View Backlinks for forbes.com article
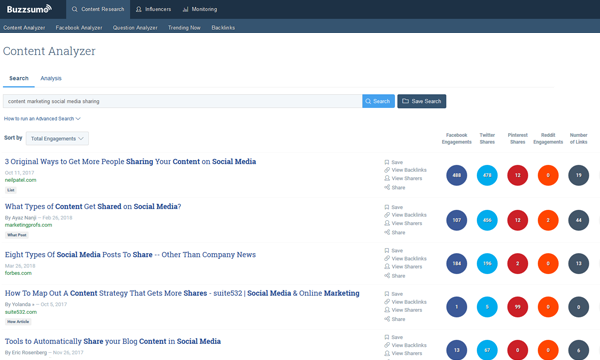The image size is (600, 360). click(x=405, y=259)
